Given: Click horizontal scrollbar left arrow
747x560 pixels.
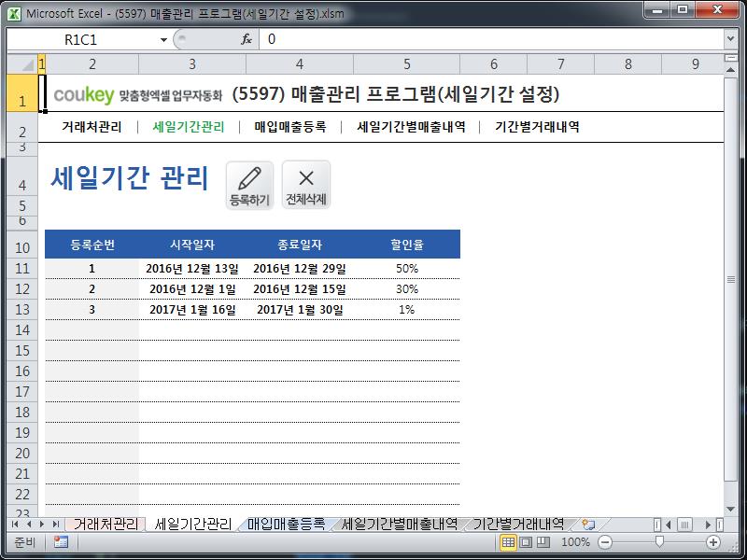Looking at the screenshot, I should click(x=669, y=525).
